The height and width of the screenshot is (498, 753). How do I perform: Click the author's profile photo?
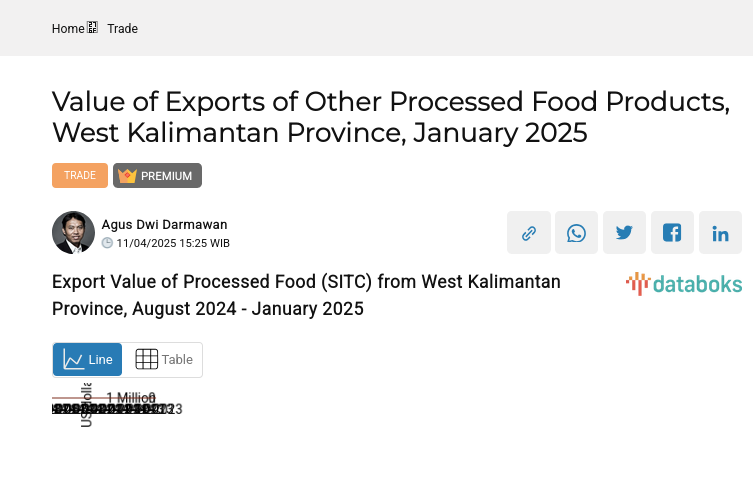[x=73, y=233]
